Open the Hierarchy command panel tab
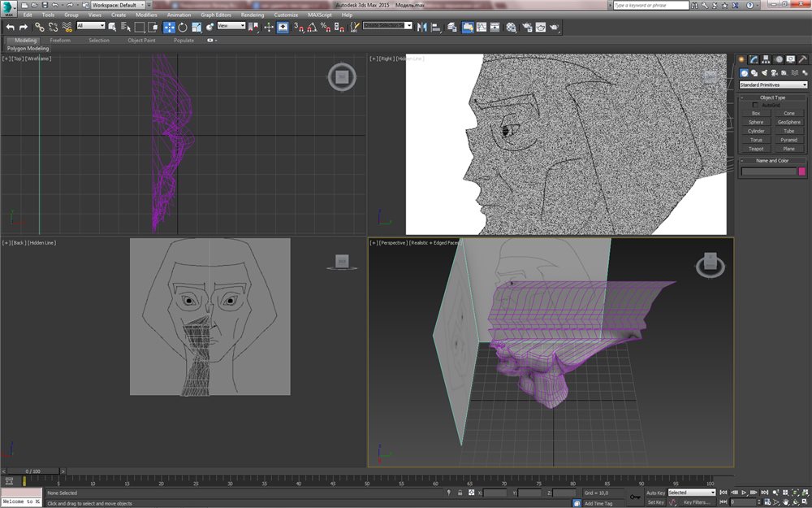Viewport: 812px width, 508px height. [766, 59]
